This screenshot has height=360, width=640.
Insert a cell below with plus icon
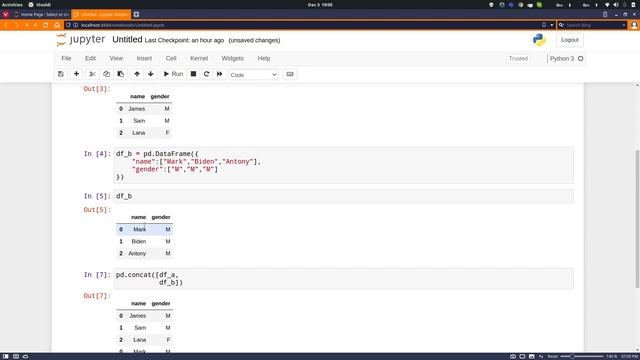76,74
